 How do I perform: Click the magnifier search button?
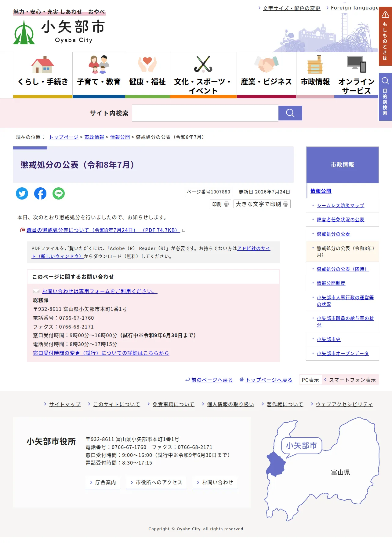coord(290,113)
